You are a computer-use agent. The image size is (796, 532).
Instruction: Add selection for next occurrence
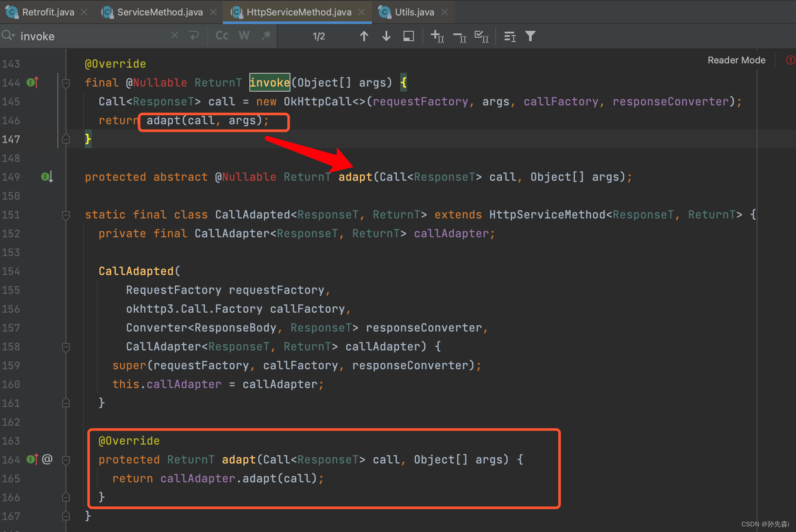437,36
